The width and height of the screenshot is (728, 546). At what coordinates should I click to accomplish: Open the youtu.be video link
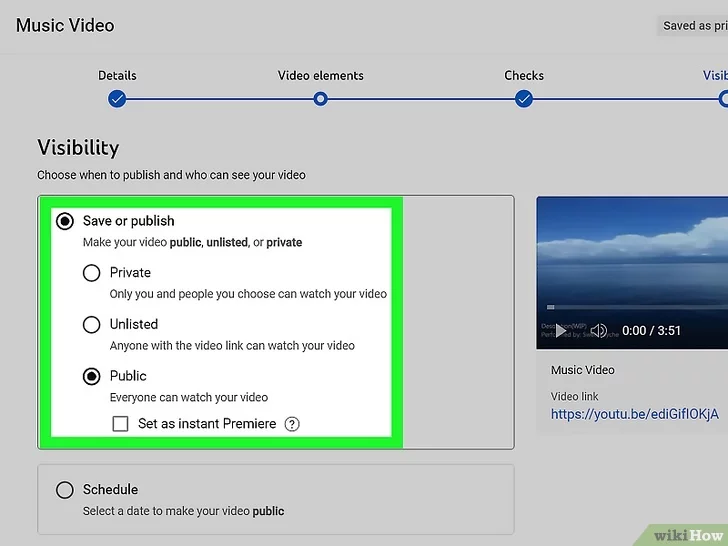(x=634, y=414)
